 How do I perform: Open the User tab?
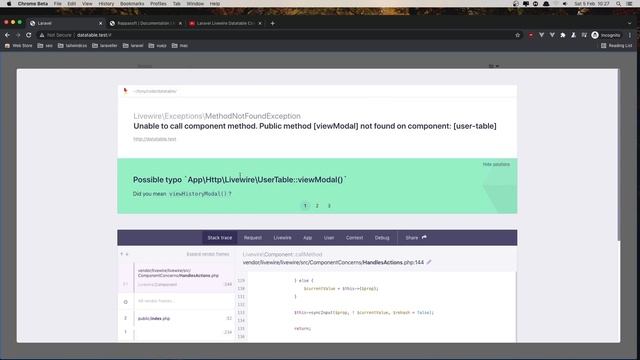[329, 238]
